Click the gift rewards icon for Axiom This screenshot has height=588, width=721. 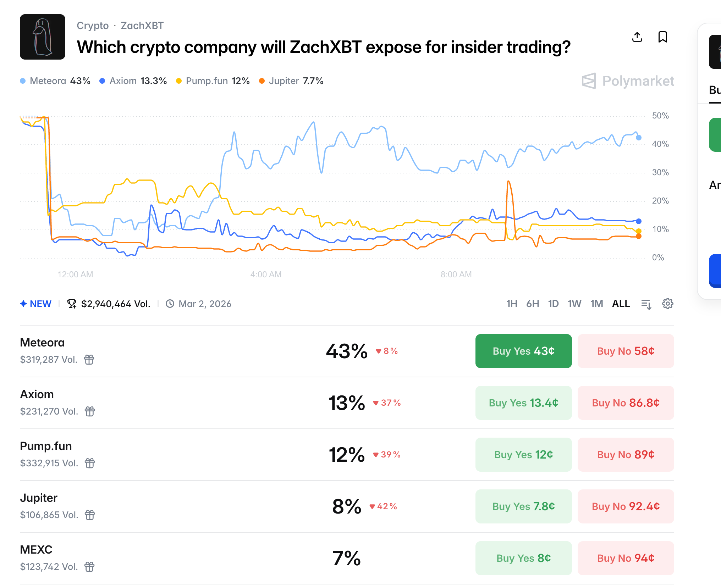pyautogui.click(x=90, y=411)
